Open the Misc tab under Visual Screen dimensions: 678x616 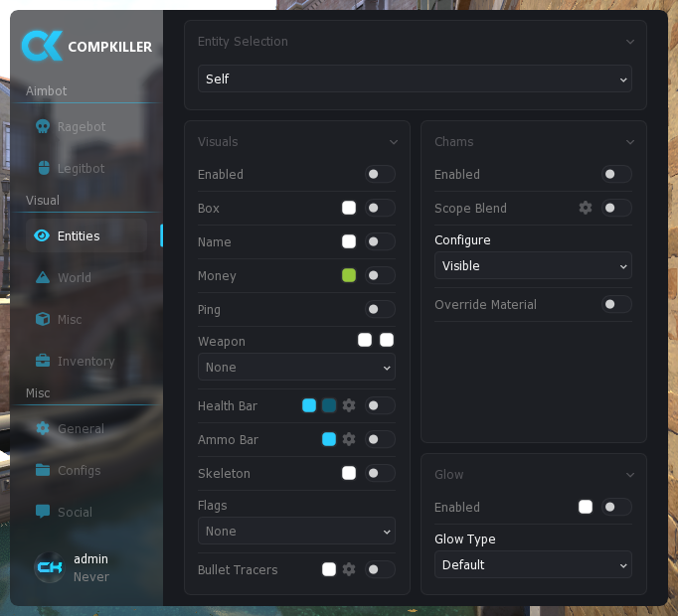pyautogui.click(x=86, y=319)
